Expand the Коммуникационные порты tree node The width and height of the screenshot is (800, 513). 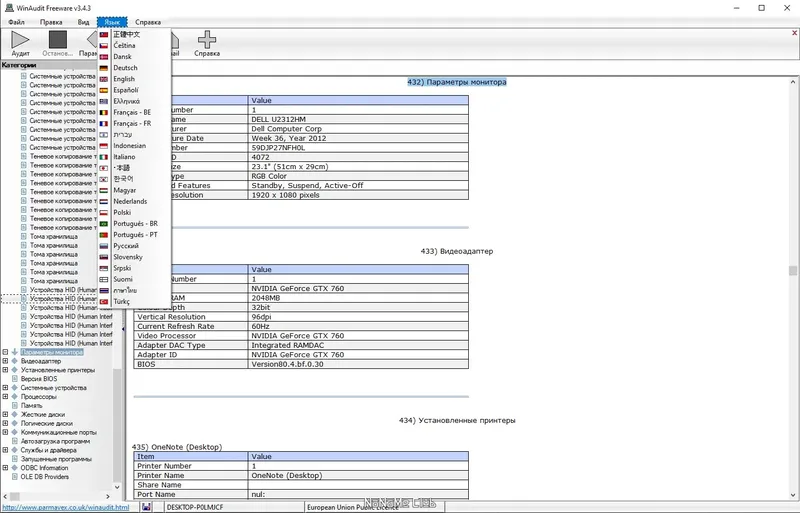(x=6, y=432)
